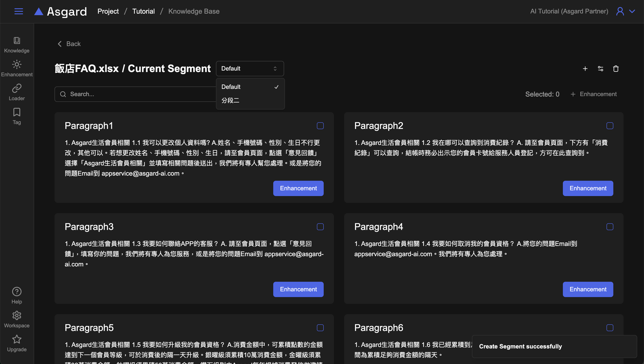Collapse the Current Segment dropdown
The image size is (644, 364).
click(x=250, y=69)
